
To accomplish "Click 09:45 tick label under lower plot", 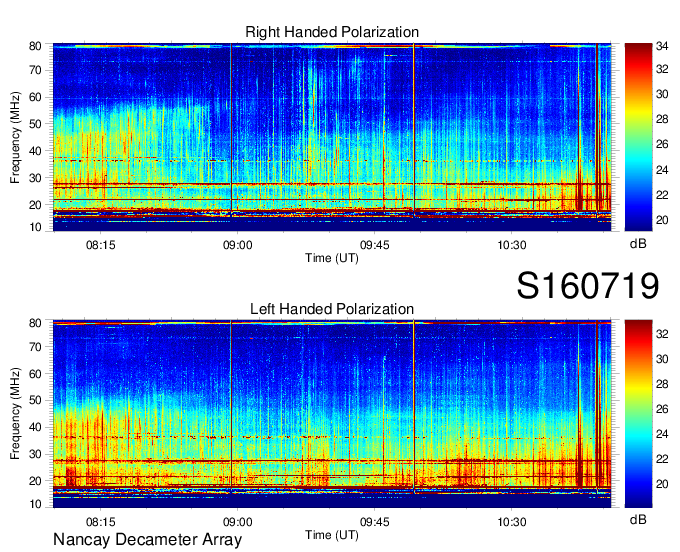I will 375,522.
